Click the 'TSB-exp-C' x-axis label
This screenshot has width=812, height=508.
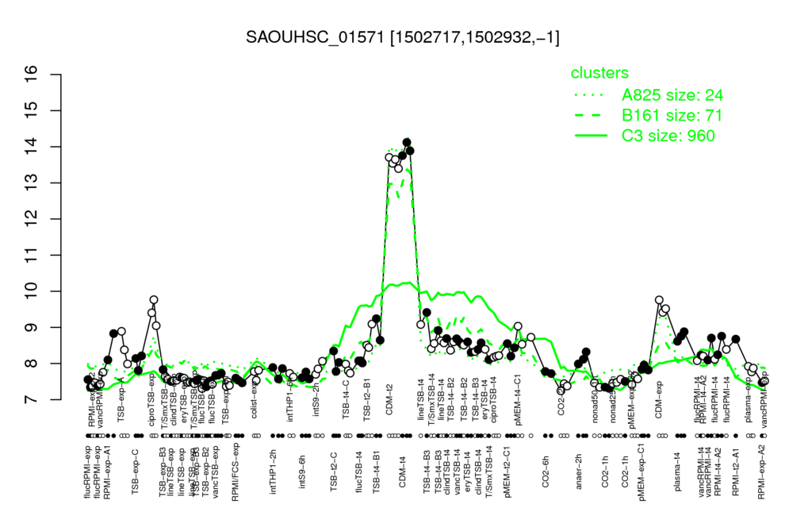point(135,471)
